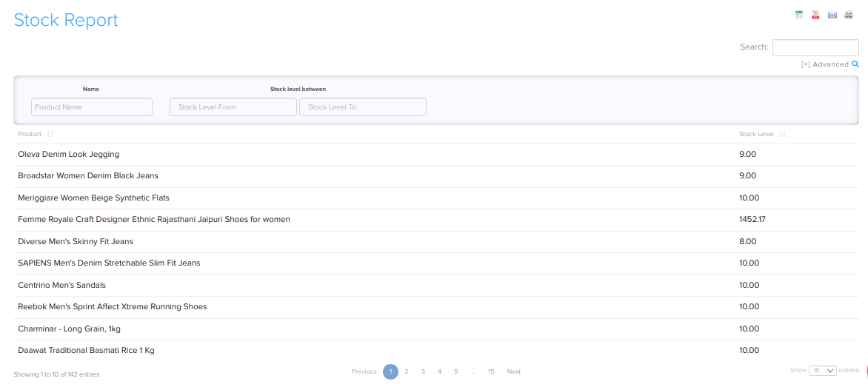Viewport: 868px width, 384px height.
Task: Jump to last page 15
Action: click(491, 371)
